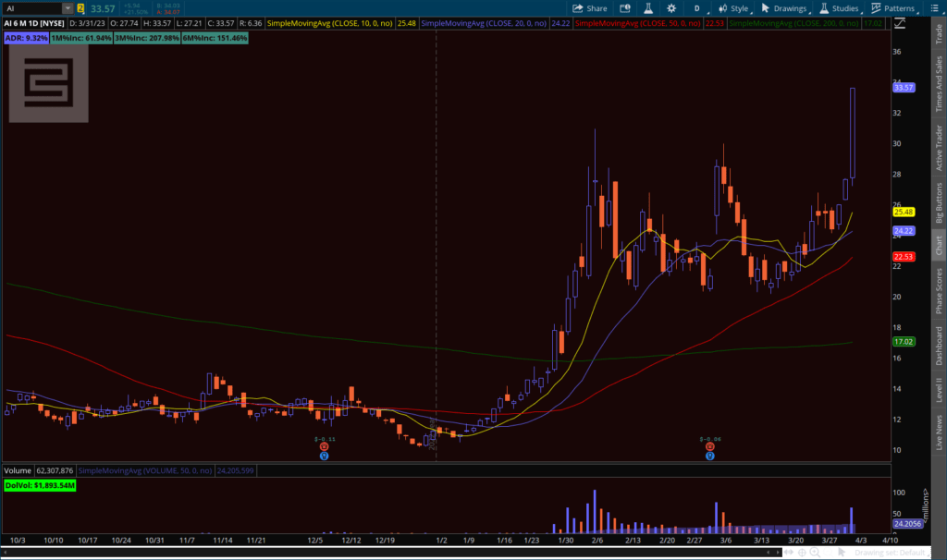
Task: Open the Chart Settings gear icon
Action: click(671, 8)
